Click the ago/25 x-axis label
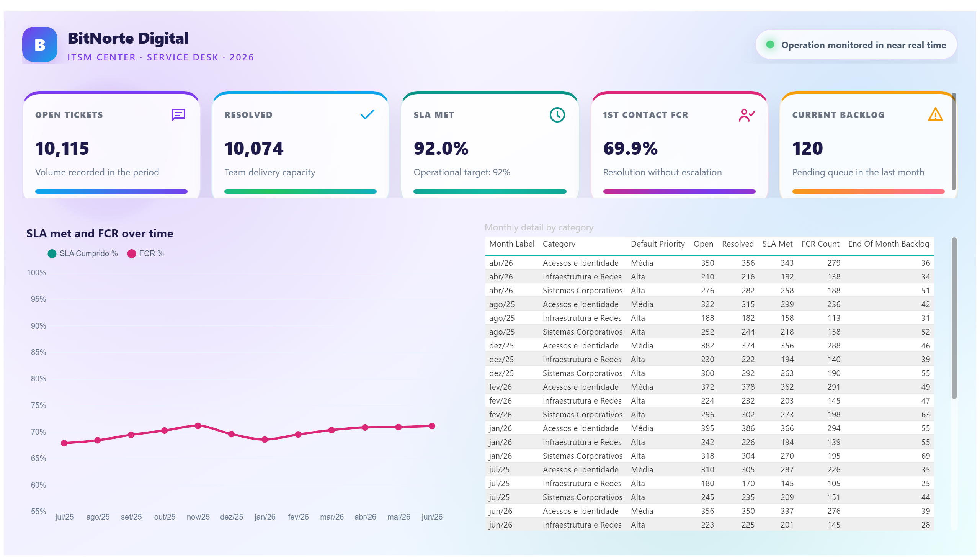Image resolution: width=980 pixels, height=559 pixels. 98,517
